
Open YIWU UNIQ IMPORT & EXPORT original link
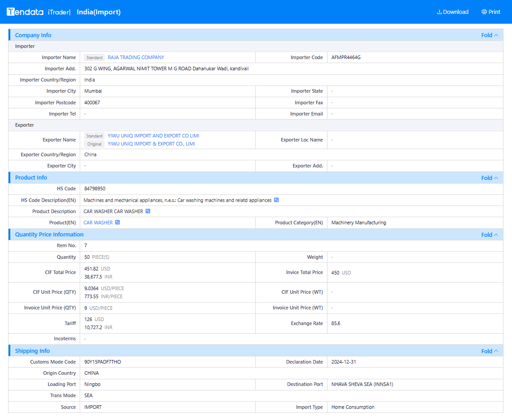click(151, 144)
